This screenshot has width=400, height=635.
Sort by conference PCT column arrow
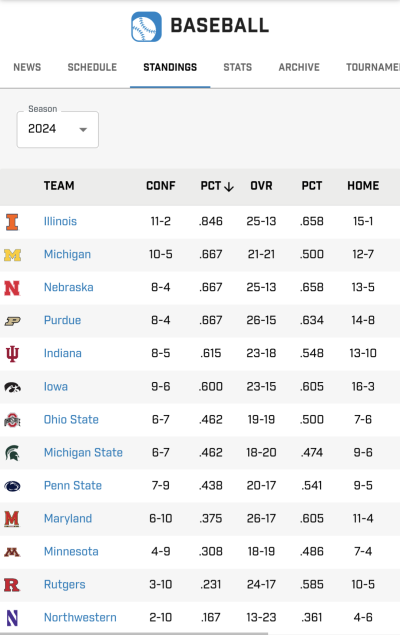click(229, 186)
